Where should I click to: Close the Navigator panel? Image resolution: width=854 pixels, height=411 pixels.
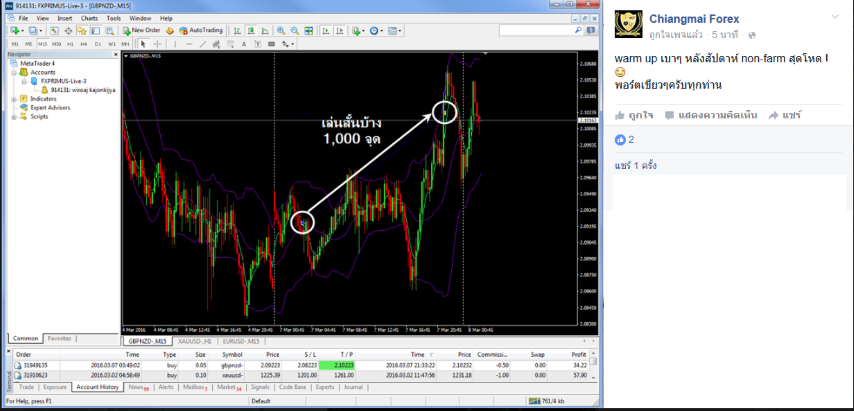(x=115, y=54)
